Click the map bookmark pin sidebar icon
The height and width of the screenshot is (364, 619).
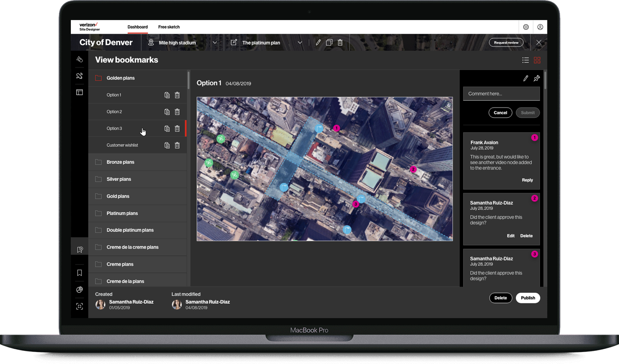80,250
